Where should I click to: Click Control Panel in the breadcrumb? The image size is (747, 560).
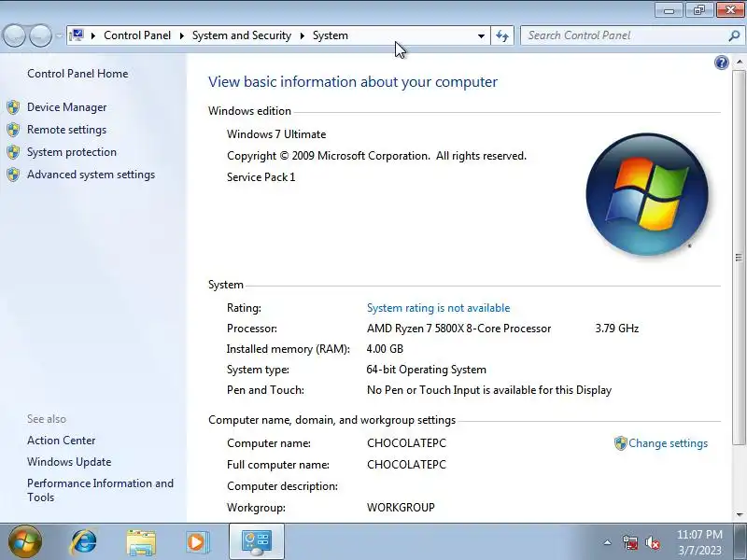(137, 35)
